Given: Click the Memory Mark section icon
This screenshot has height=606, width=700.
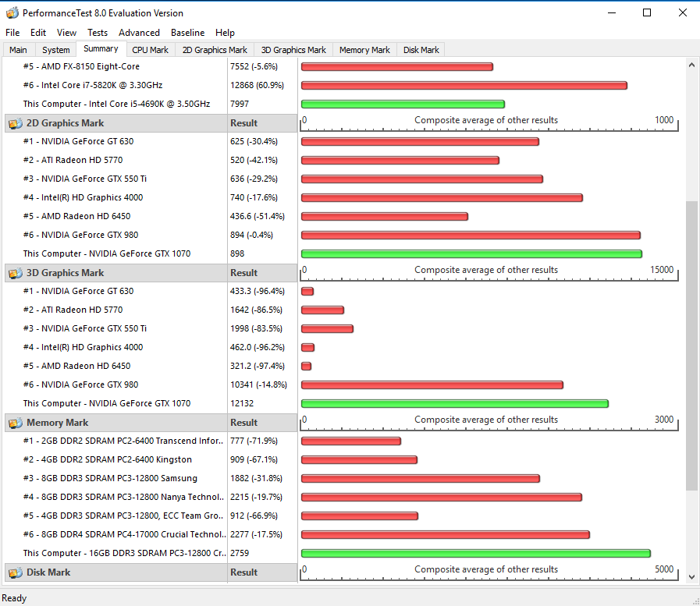Looking at the screenshot, I should (16, 423).
